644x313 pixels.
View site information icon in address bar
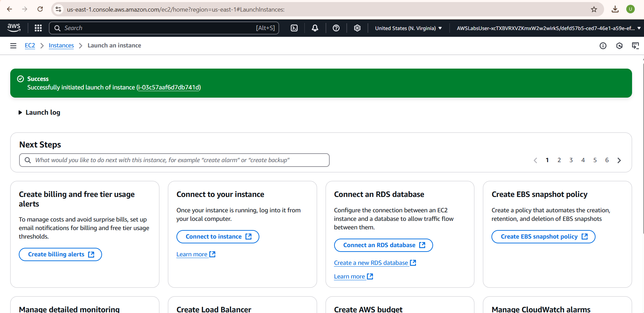[x=59, y=9]
